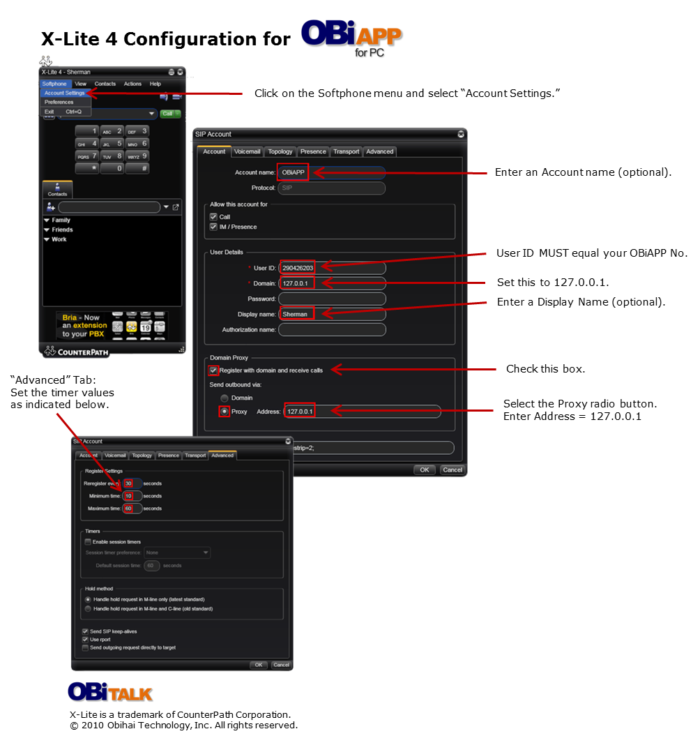
Task: Switch to Advanced tab in large SIP Account dialog
Action: point(379,151)
